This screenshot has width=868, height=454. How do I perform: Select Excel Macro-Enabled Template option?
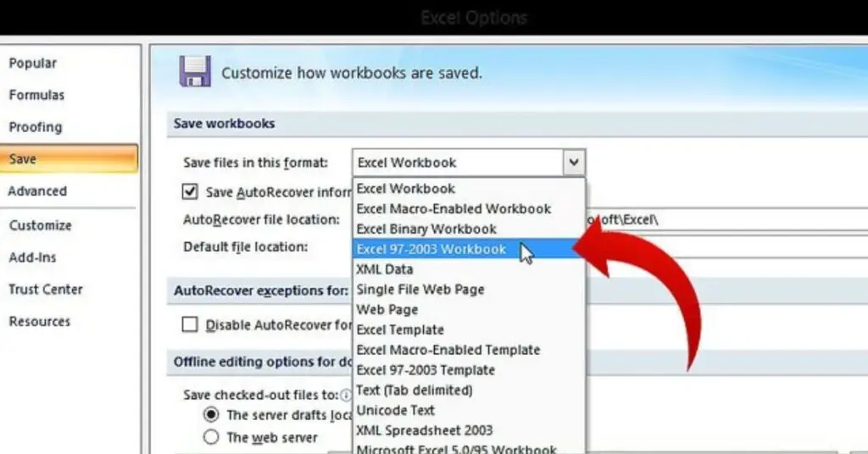(x=469, y=350)
